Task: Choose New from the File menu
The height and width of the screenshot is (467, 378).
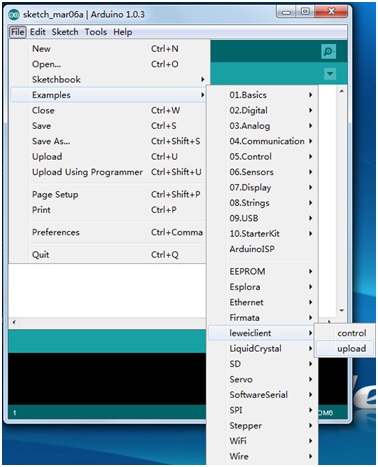Action: click(108, 49)
